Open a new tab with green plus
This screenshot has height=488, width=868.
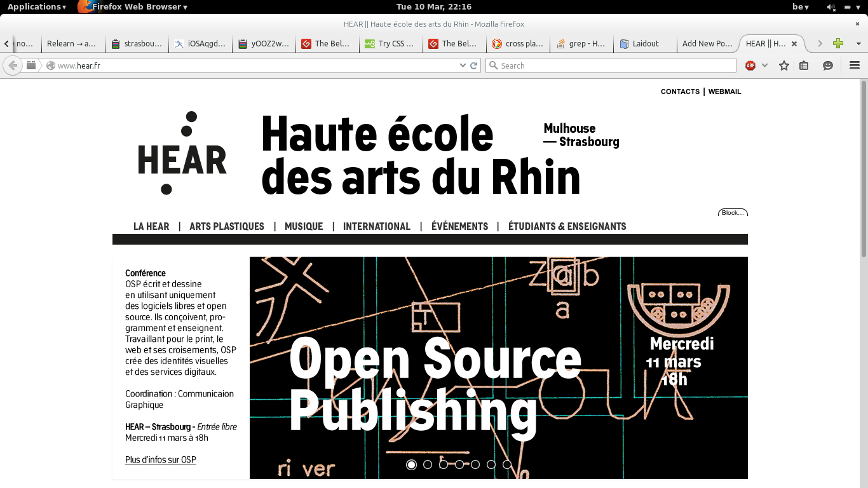tap(838, 43)
